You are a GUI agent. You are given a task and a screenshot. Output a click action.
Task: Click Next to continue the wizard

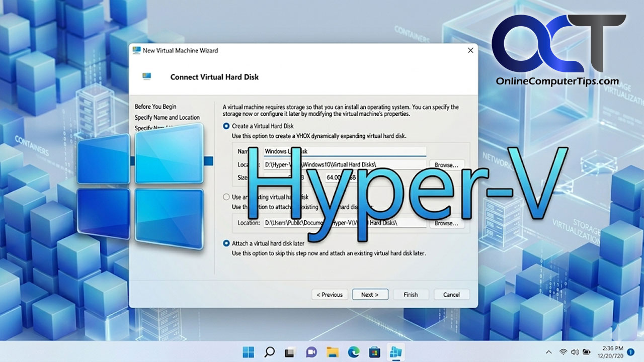coord(371,295)
